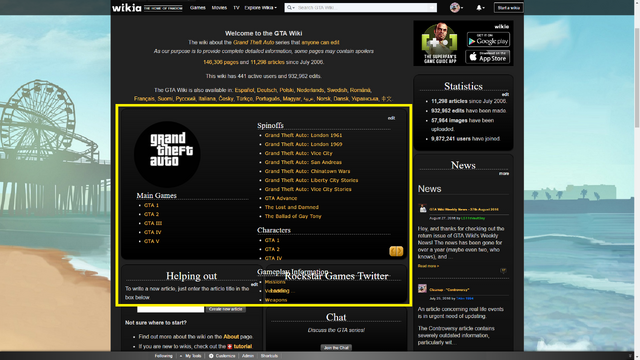Click Read more in News
640x360 pixels.
click(x=428, y=266)
